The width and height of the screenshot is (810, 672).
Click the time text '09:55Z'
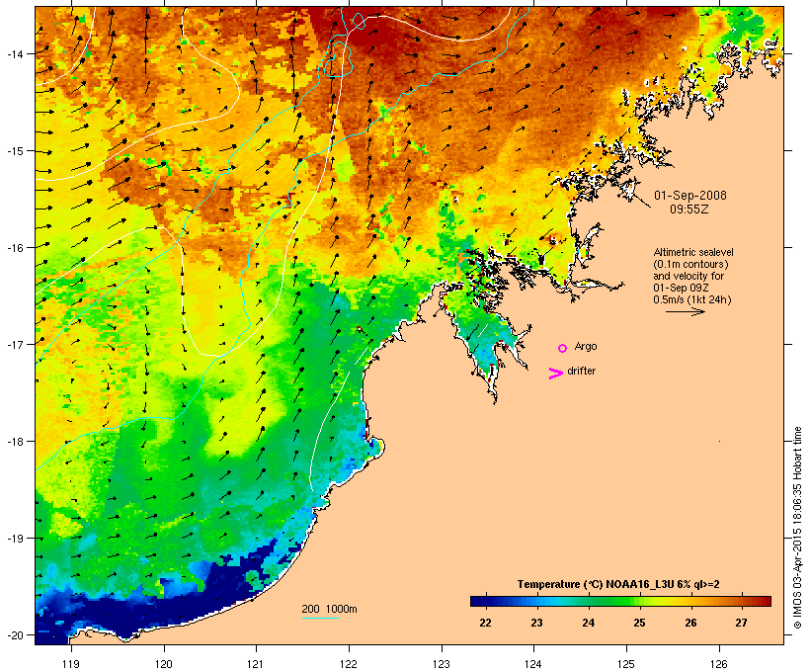tap(689, 210)
